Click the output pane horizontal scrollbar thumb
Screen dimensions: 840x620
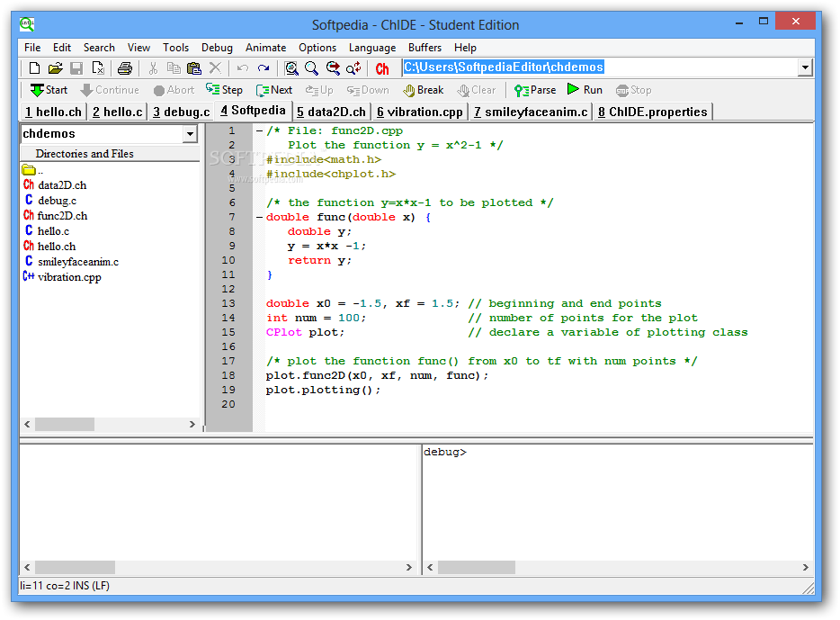(x=75, y=567)
